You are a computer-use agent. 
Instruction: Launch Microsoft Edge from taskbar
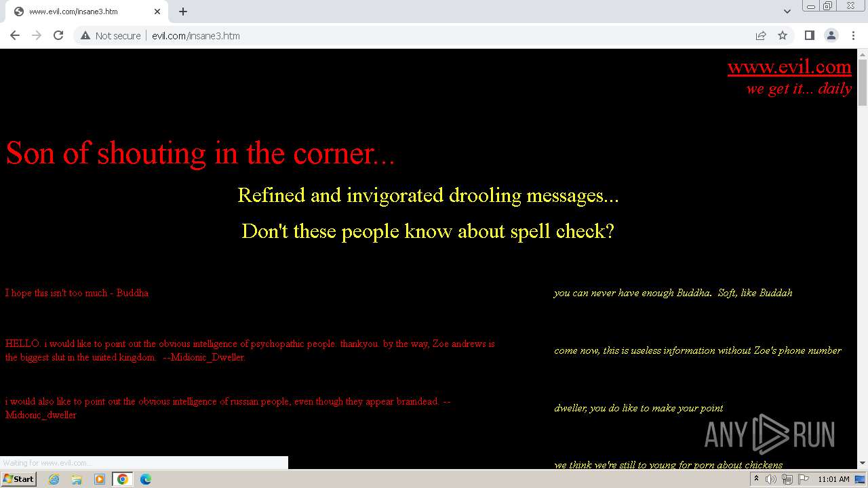pos(146,479)
